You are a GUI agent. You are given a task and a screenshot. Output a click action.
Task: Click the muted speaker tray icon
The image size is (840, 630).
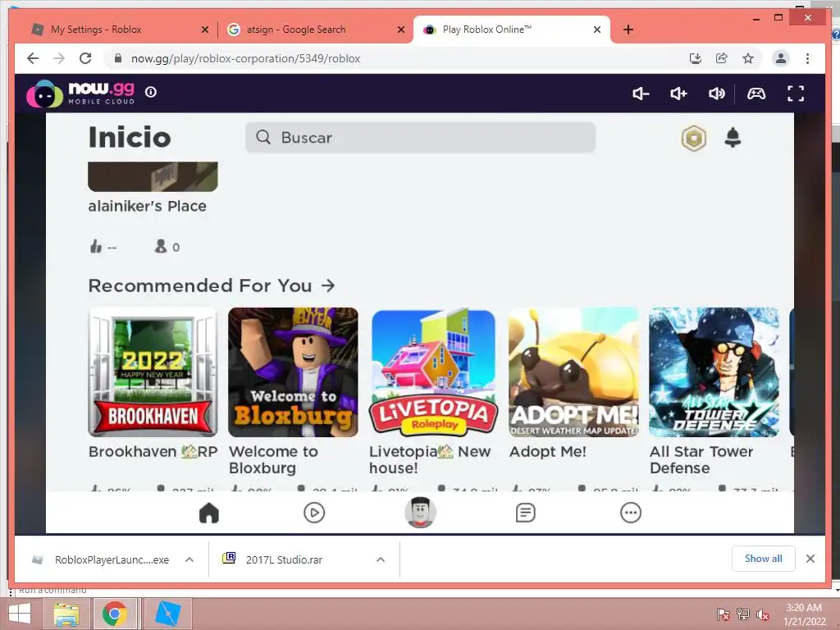[763, 614]
